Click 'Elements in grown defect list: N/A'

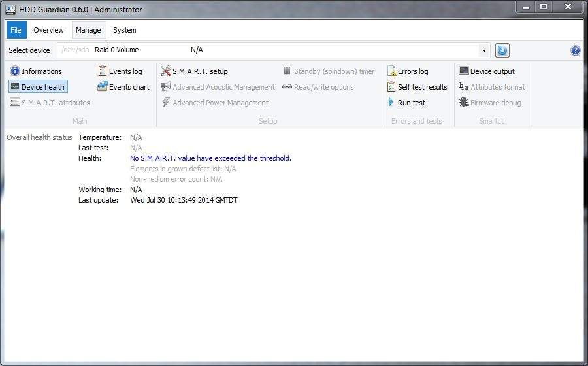[x=183, y=169]
